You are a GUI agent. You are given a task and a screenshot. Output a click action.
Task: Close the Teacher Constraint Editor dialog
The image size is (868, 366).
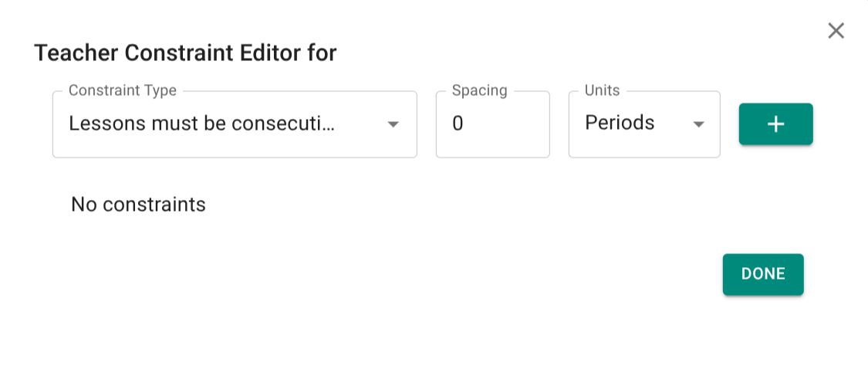[836, 31]
